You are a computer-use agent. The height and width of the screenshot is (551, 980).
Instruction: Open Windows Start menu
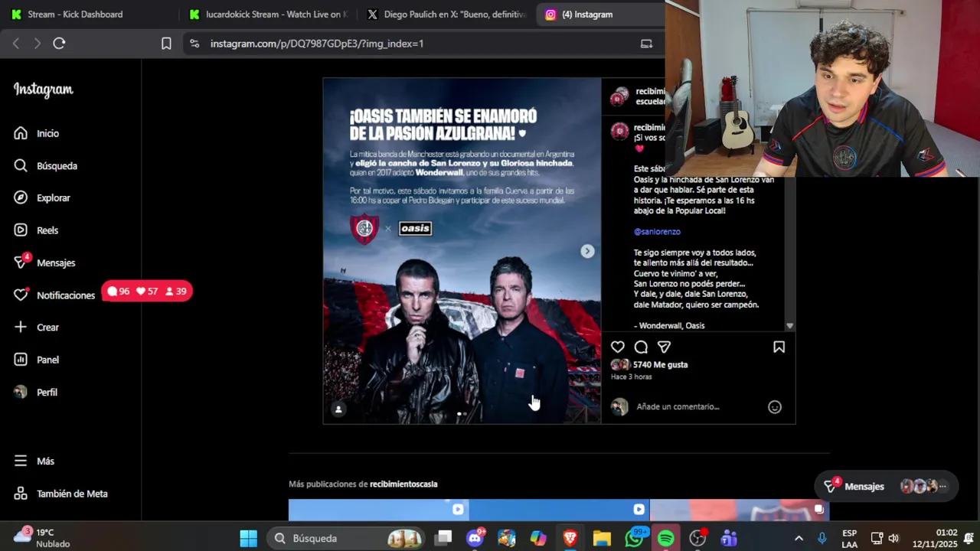point(249,538)
